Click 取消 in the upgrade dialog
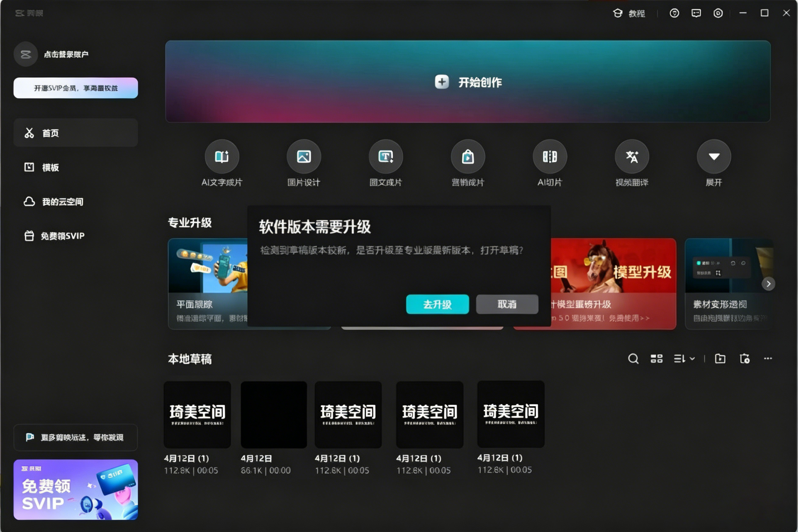The width and height of the screenshot is (798, 532). (x=507, y=304)
